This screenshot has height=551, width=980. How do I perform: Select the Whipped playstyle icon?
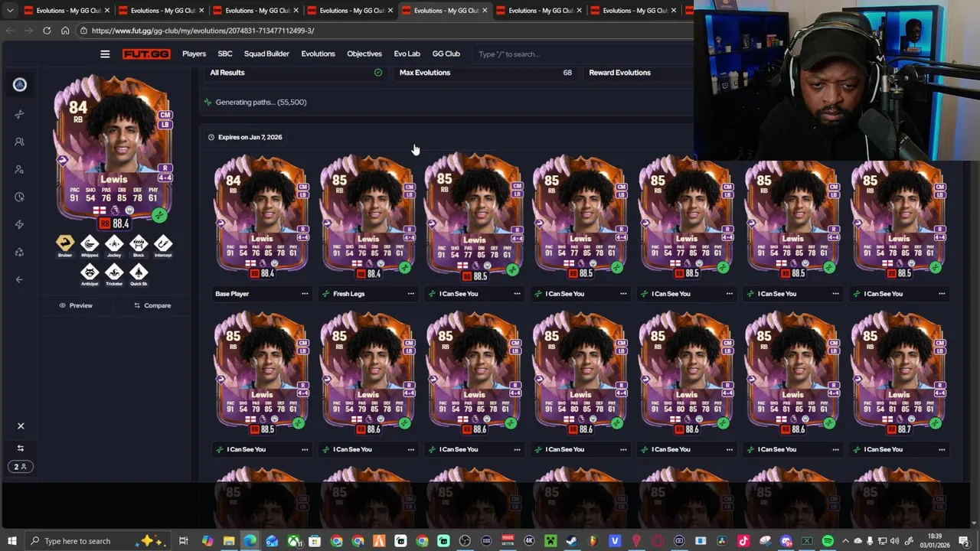coord(90,244)
